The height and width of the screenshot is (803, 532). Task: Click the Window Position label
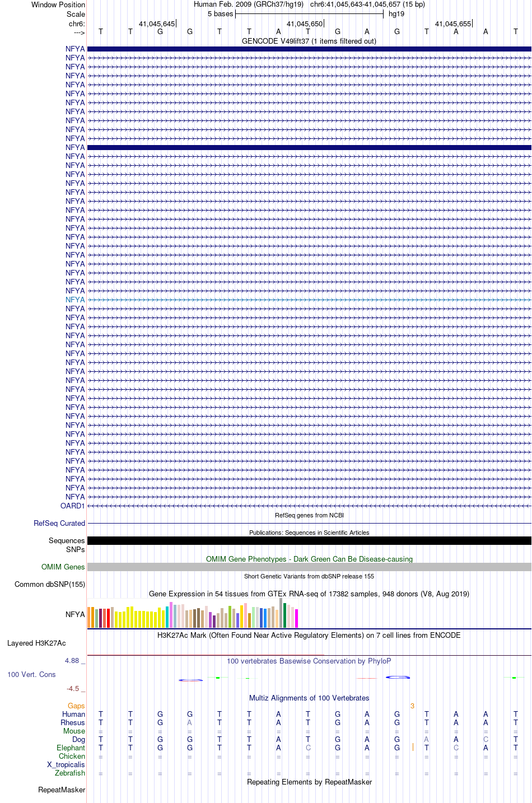[58, 4]
